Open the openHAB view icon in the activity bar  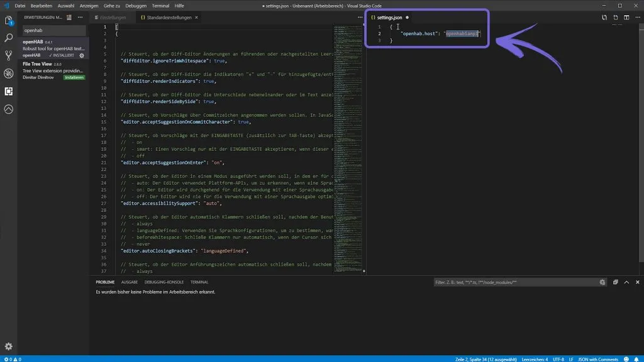coord(8,109)
